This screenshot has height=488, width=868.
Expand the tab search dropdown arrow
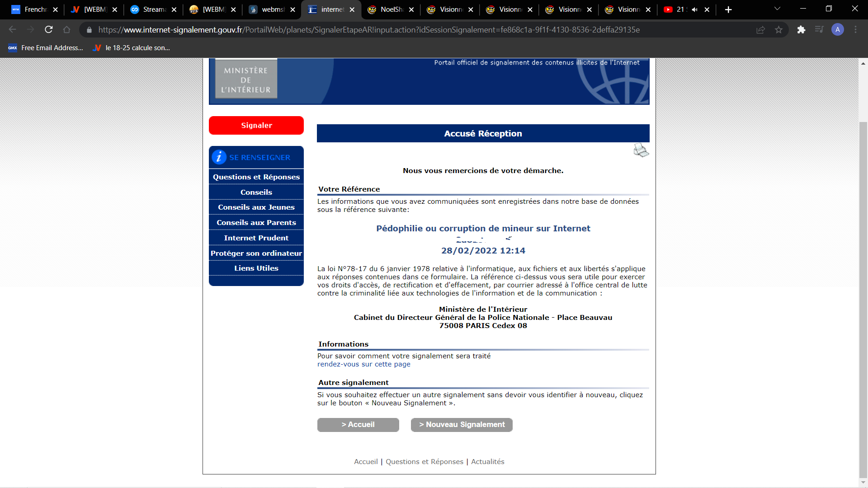point(777,9)
